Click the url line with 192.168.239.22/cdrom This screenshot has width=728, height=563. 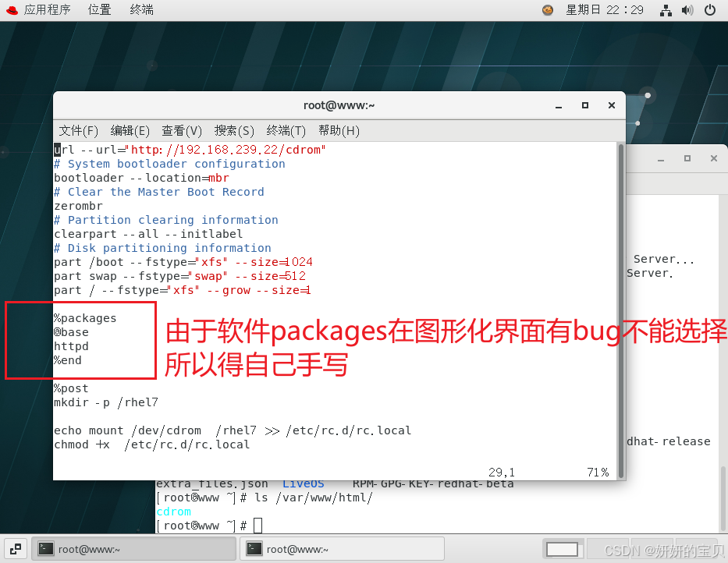coord(190,150)
